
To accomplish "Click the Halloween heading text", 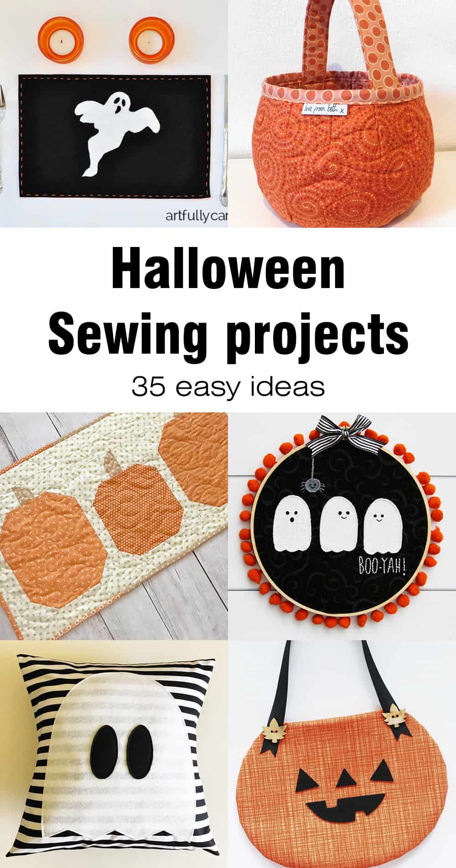I will [x=228, y=271].
